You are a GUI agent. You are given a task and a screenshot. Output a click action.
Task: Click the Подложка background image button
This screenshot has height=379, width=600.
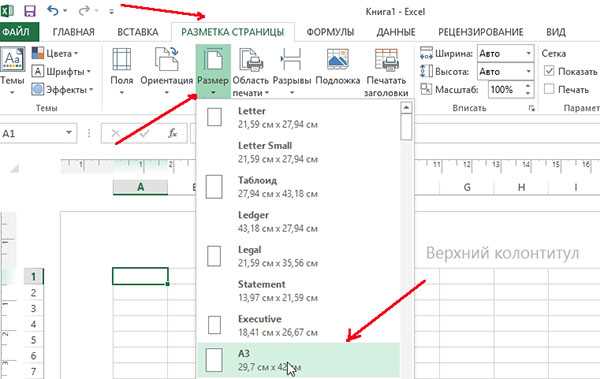pyautogui.click(x=338, y=67)
